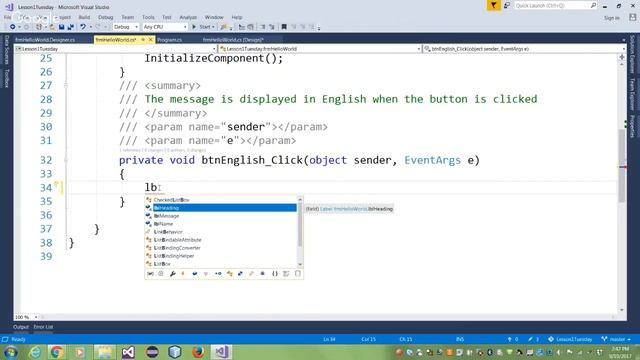
Task: Click the Save All toolbar icon
Action: point(71,27)
